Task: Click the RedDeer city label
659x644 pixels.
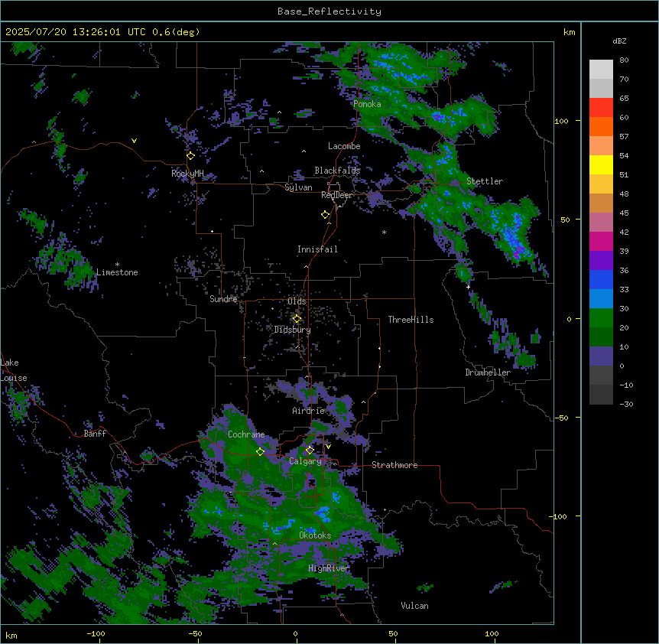Action: (x=336, y=195)
